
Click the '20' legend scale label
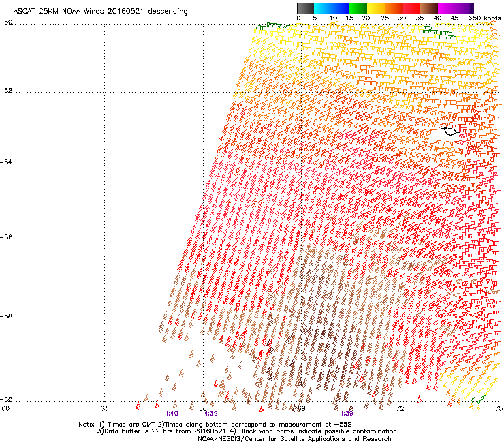pyautogui.click(x=366, y=18)
